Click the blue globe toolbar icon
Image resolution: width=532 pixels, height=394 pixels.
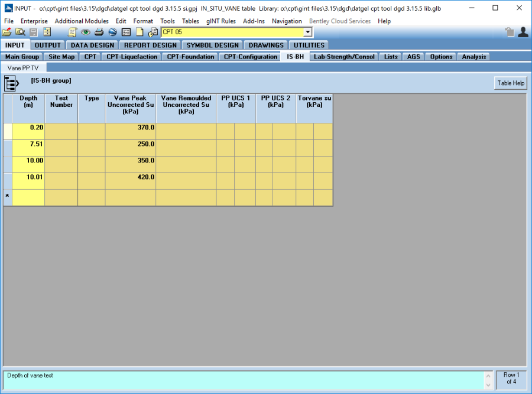click(112, 32)
